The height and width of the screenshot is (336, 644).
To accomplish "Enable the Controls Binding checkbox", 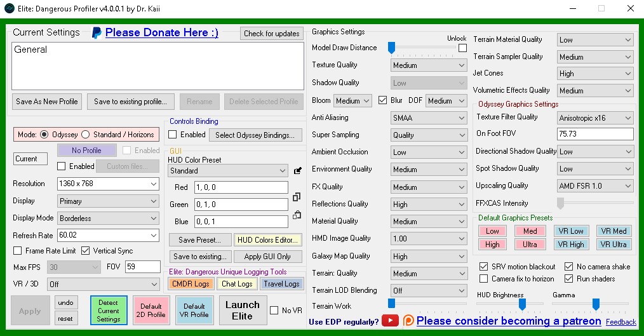I will point(173,134).
